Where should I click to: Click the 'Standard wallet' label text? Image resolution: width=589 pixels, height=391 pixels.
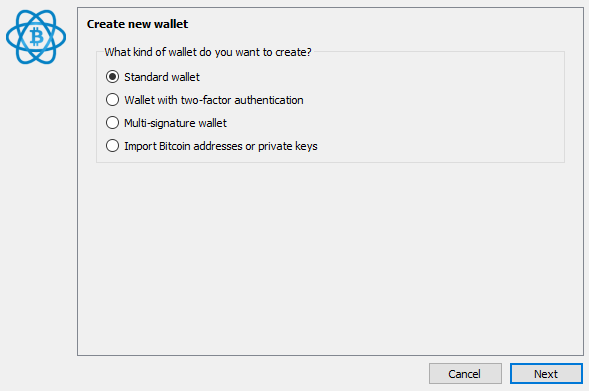click(162, 77)
